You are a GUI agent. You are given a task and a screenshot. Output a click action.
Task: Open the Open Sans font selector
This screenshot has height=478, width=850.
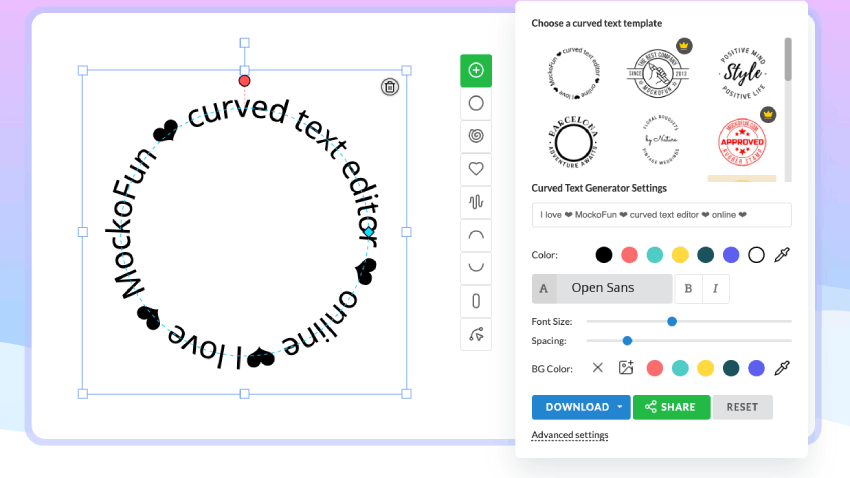click(602, 288)
